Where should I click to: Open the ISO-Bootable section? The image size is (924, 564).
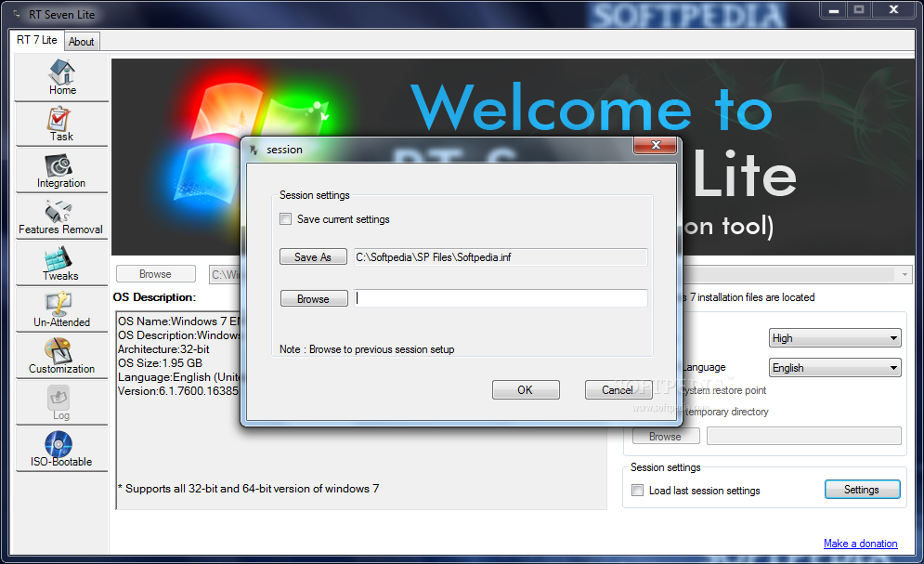coord(62,449)
